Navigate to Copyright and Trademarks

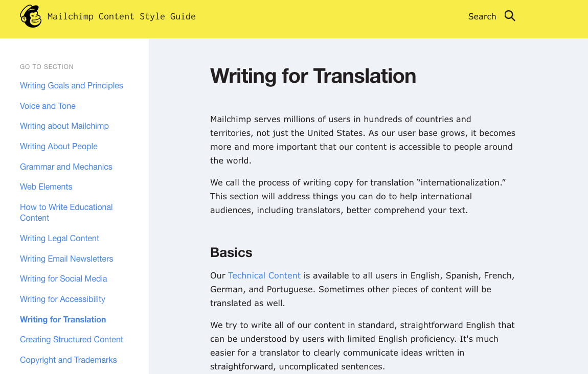tap(68, 360)
